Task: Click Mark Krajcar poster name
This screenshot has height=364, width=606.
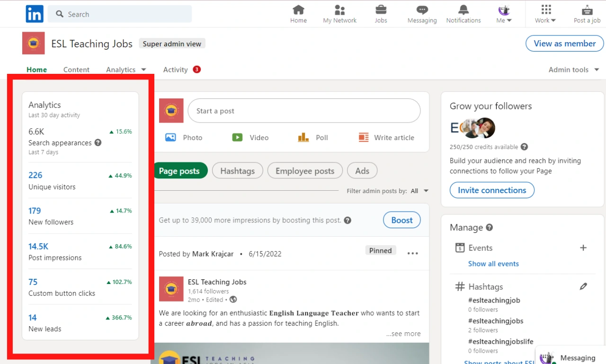Action: (213, 254)
